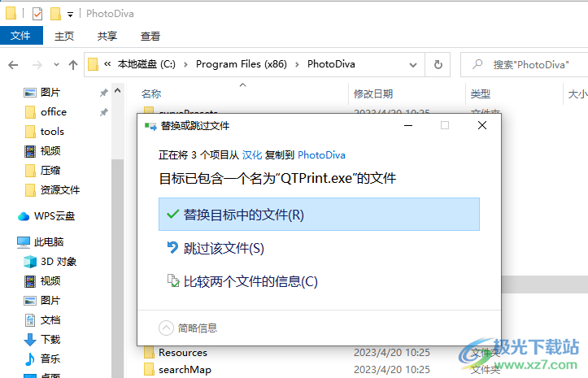Switch to the 查看 ribbon tab
Image resolution: width=588 pixels, height=378 pixels.
[150, 36]
